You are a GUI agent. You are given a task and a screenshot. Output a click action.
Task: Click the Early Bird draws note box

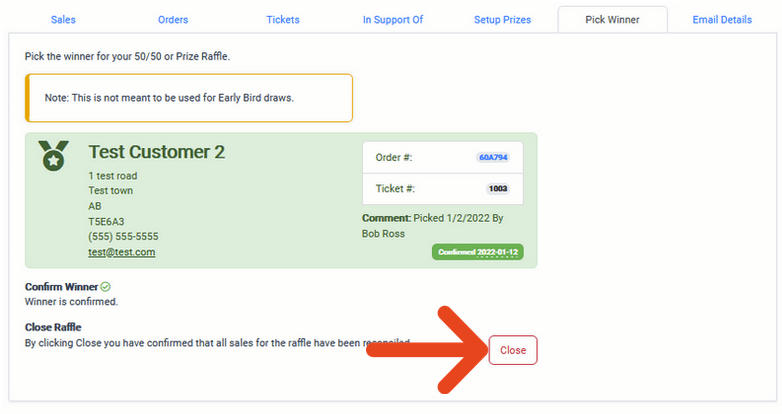click(189, 98)
